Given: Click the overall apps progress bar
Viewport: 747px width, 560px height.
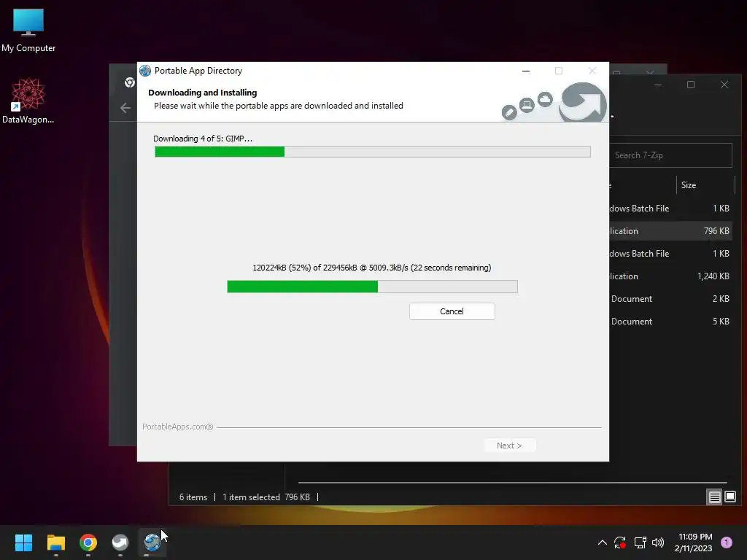Looking at the screenshot, I should [373, 152].
